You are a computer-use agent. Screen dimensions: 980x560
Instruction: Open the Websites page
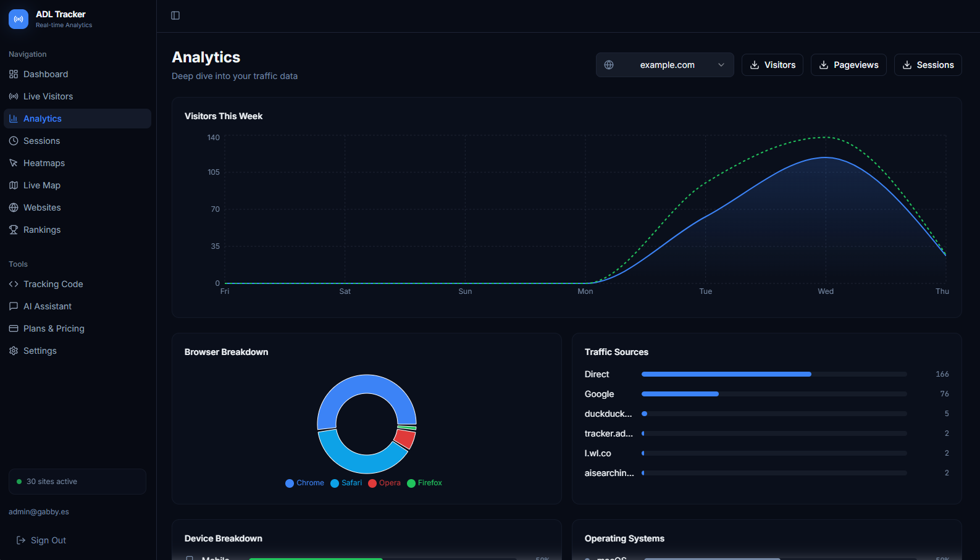click(x=77, y=207)
